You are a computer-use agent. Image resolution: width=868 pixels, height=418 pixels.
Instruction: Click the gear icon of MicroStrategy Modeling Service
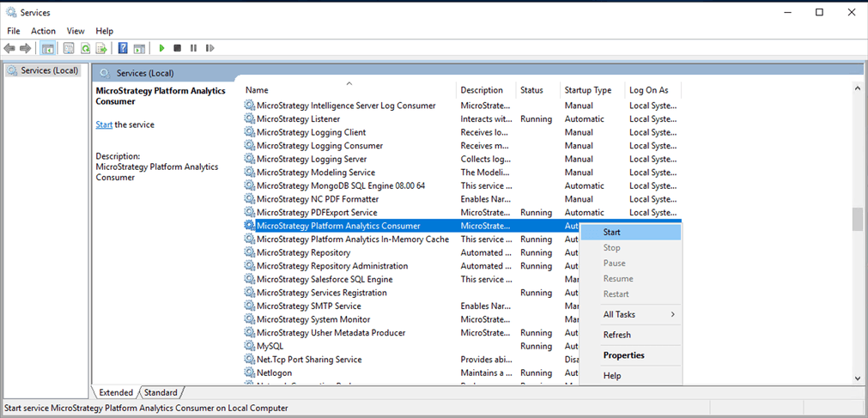click(250, 173)
